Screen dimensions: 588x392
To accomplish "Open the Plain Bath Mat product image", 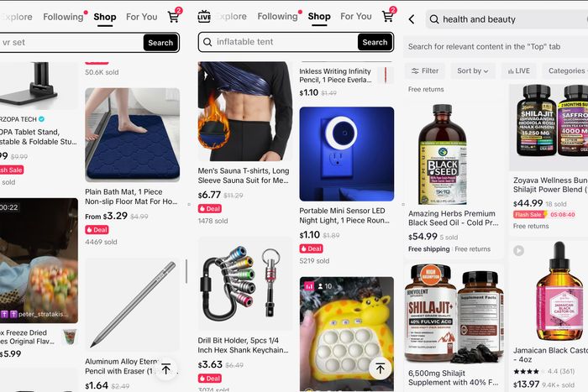I will click(x=133, y=135).
